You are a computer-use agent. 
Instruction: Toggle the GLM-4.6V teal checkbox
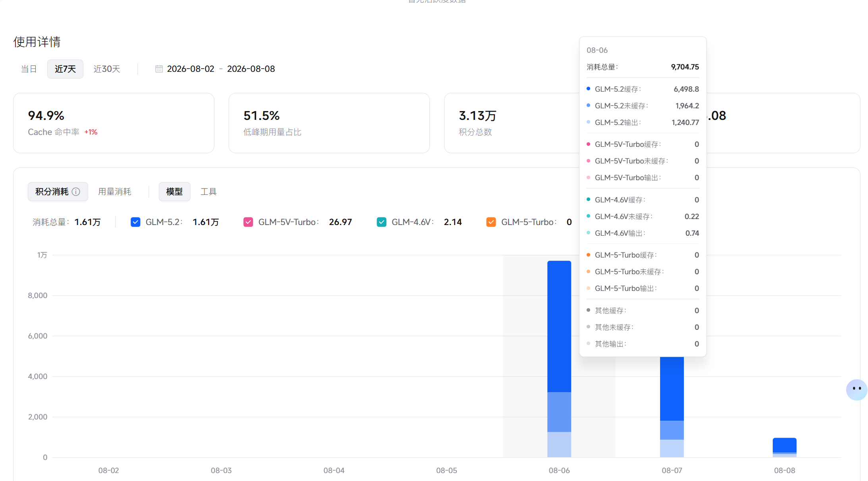click(381, 222)
